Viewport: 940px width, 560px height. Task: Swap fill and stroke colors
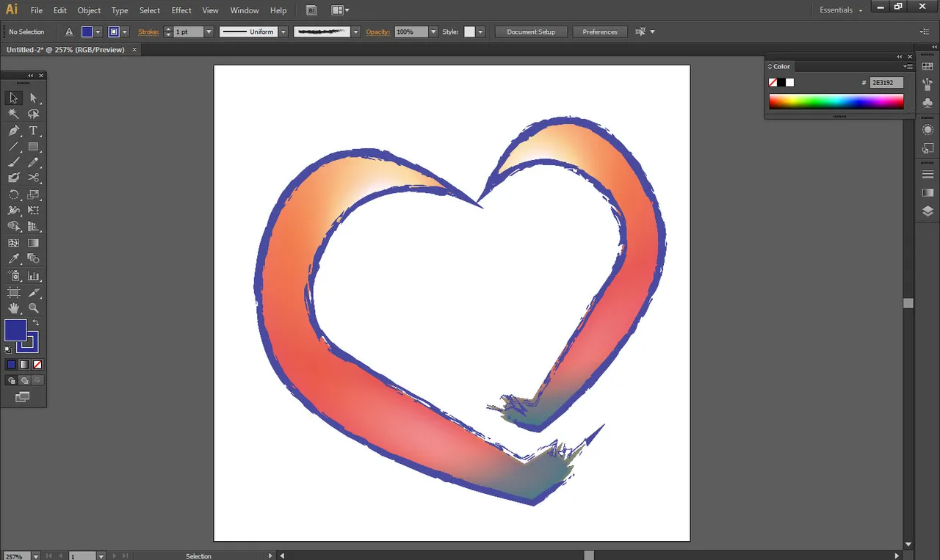tap(35, 323)
